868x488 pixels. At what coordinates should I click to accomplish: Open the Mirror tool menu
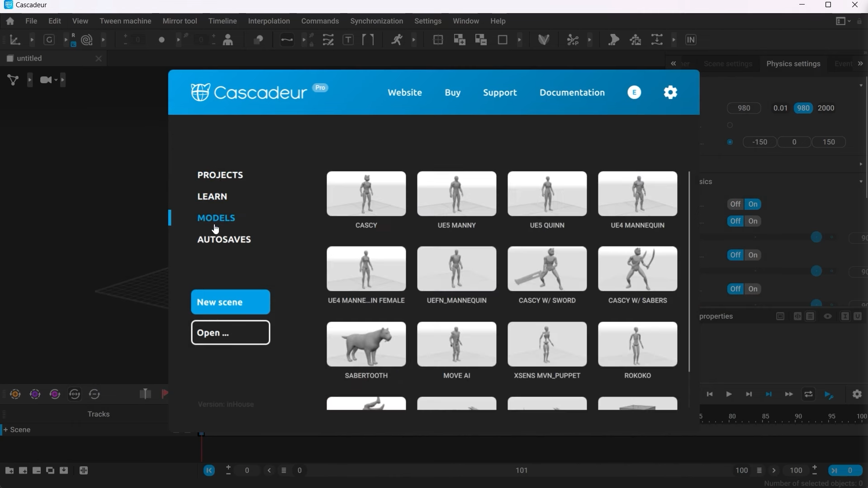[x=180, y=21]
